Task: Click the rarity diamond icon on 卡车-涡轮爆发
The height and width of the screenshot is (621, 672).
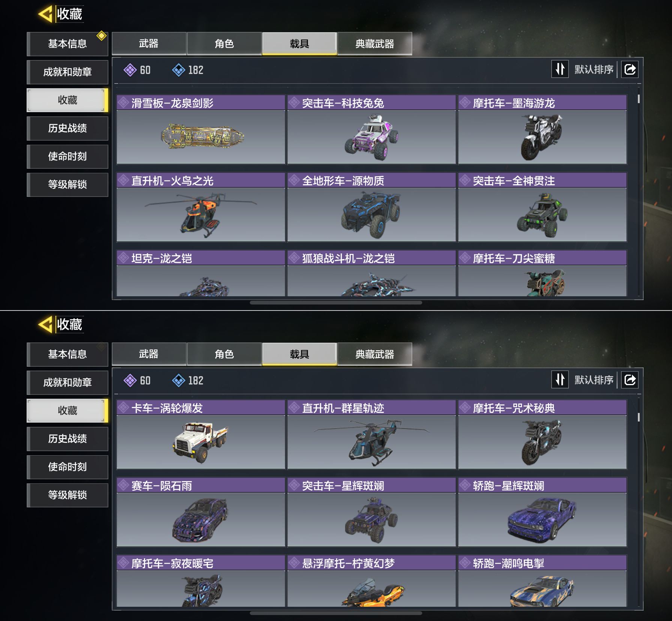Action: point(123,407)
